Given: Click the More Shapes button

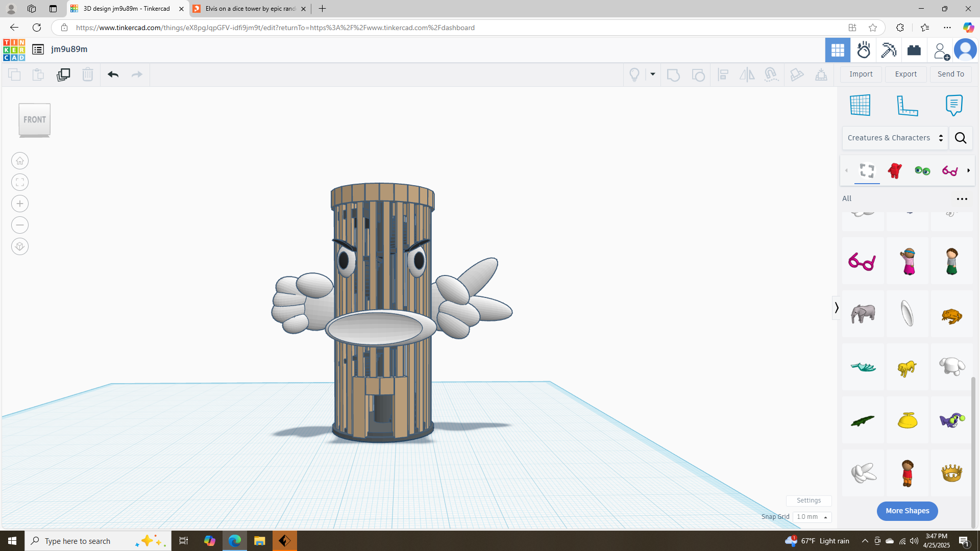Looking at the screenshot, I should pos(907,511).
